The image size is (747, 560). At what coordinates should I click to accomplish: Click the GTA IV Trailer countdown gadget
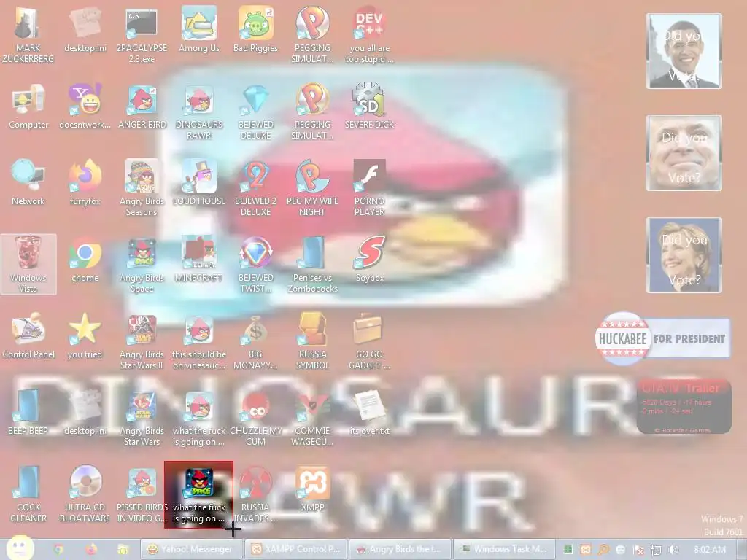pos(684,406)
